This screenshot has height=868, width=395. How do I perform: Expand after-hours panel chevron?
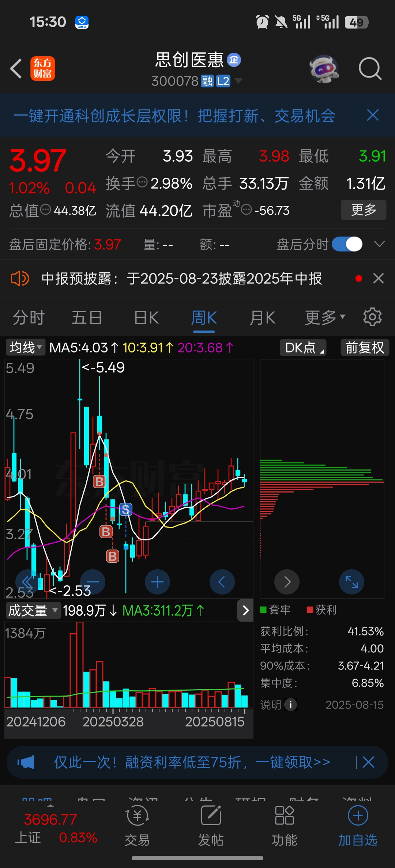tap(380, 244)
